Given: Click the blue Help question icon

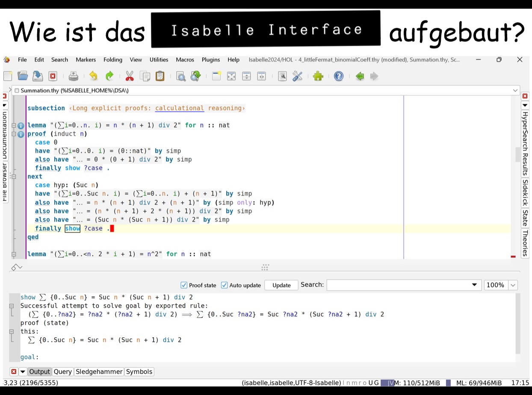Looking at the screenshot, I should (x=339, y=77).
